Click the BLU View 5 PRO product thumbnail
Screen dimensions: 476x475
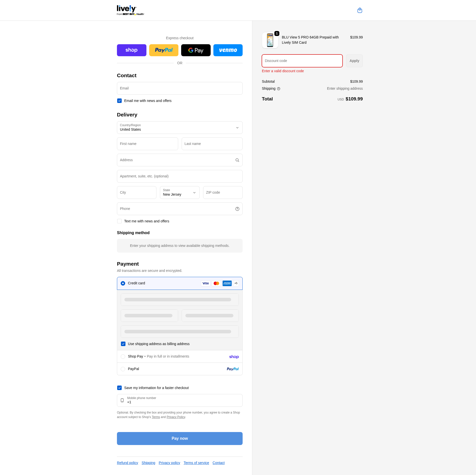270,40
